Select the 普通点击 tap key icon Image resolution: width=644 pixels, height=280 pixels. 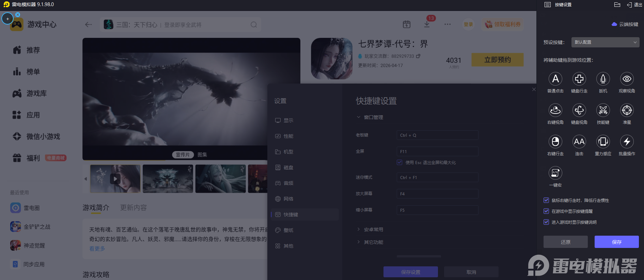click(555, 79)
